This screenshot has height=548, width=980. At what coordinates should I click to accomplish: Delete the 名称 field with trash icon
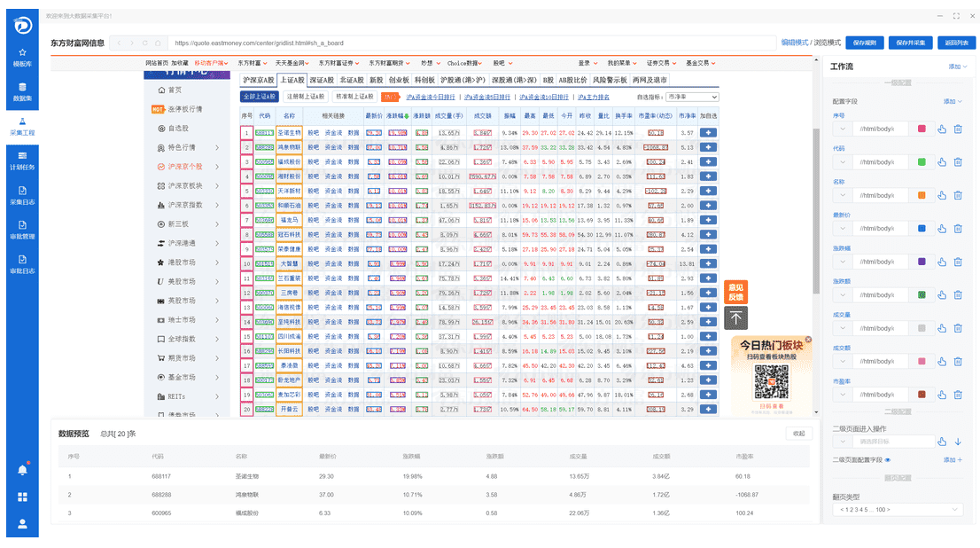tap(958, 195)
